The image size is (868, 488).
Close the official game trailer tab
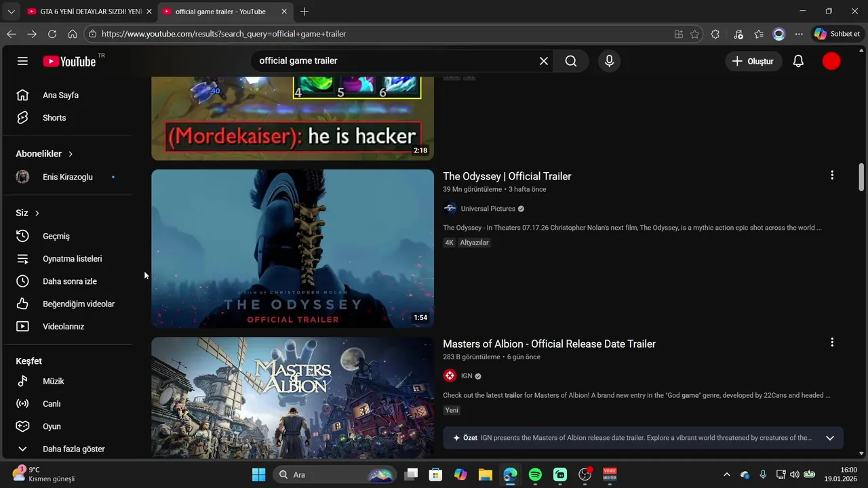(283, 12)
